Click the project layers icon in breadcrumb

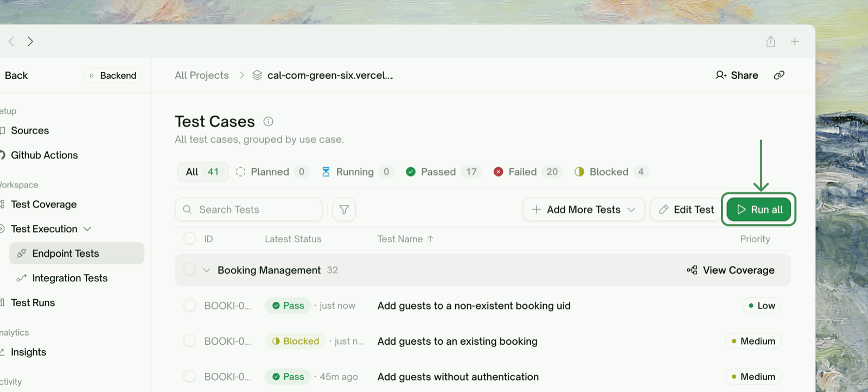[257, 75]
